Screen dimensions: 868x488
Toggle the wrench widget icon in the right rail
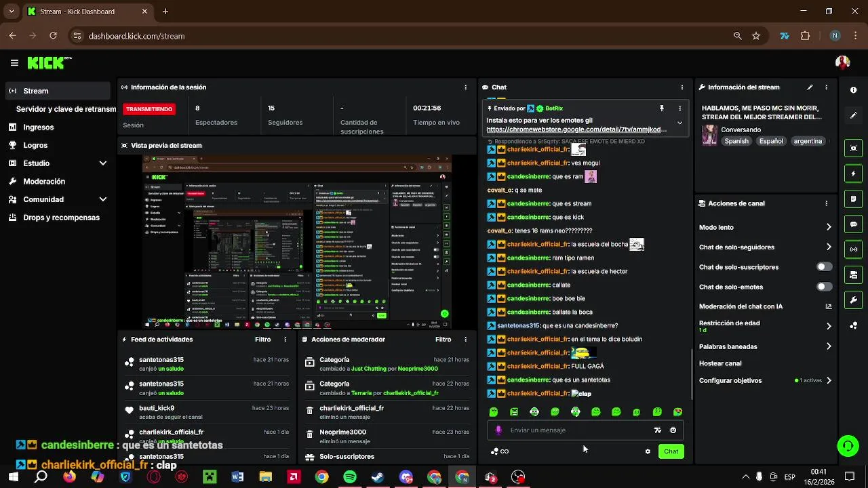tap(853, 300)
